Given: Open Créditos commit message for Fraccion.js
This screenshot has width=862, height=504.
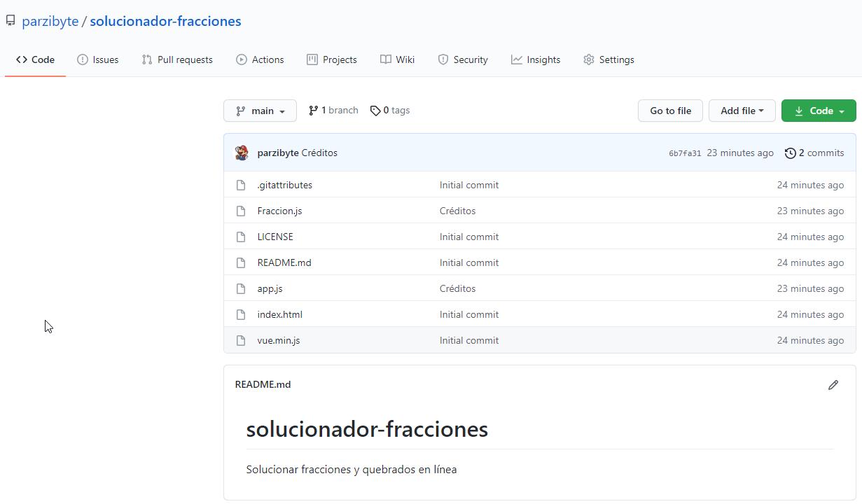Looking at the screenshot, I should (457, 211).
